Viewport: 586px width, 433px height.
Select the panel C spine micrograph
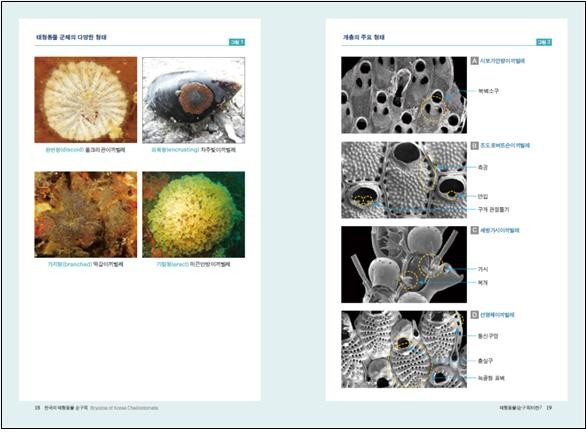[x=404, y=265]
